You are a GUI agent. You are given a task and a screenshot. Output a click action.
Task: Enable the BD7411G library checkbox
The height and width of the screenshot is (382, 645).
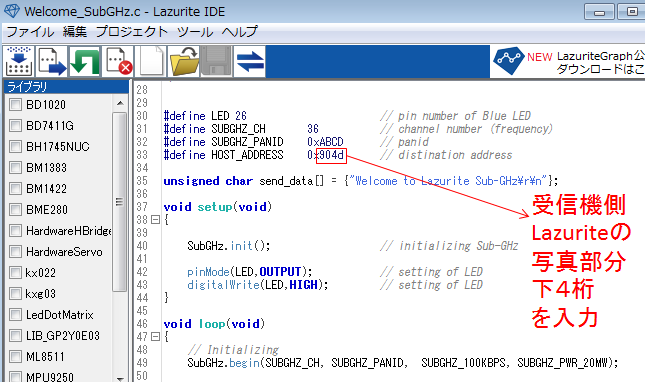pos(15,125)
